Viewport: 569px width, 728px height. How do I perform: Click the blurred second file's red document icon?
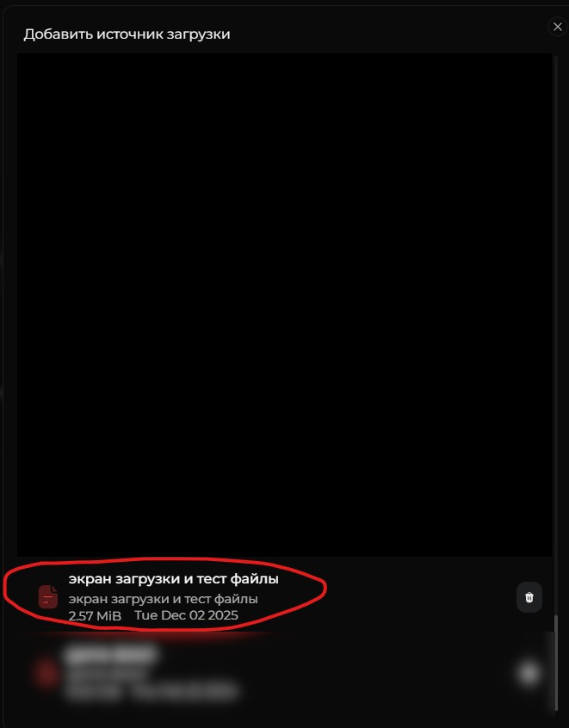(x=47, y=673)
